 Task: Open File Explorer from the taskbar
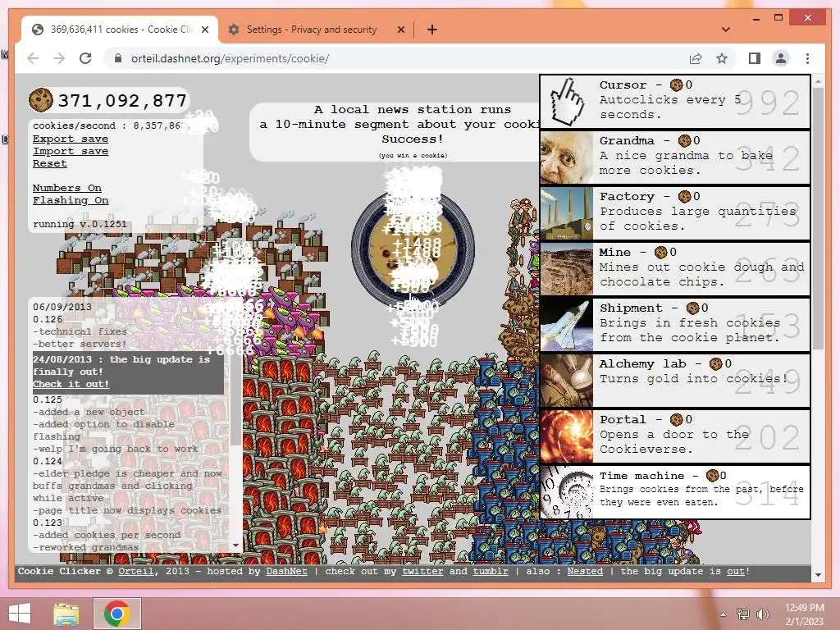[66, 614]
